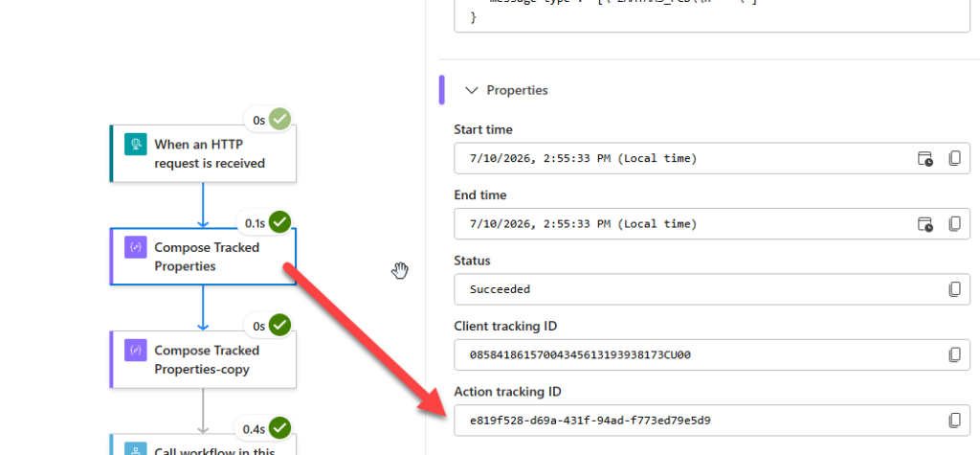The height and width of the screenshot is (455, 980).
Task: Click the Call workflow action icon
Action: coord(135,448)
